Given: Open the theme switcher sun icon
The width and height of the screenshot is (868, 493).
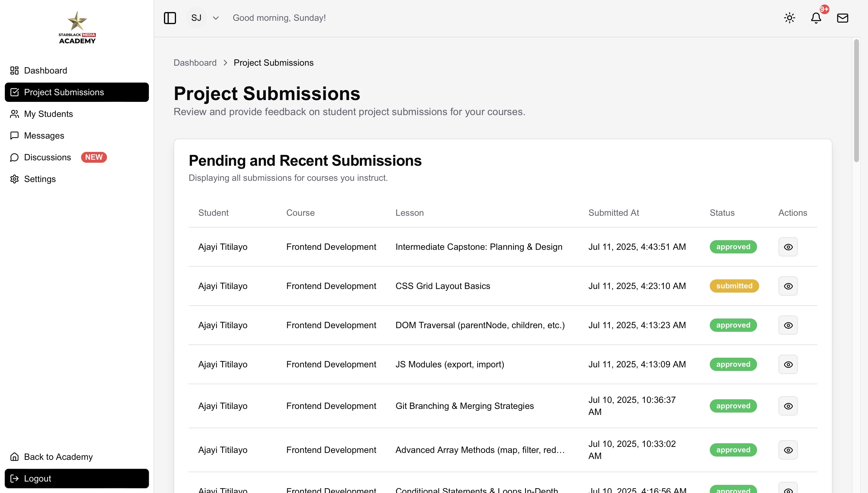Looking at the screenshot, I should click(x=790, y=17).
